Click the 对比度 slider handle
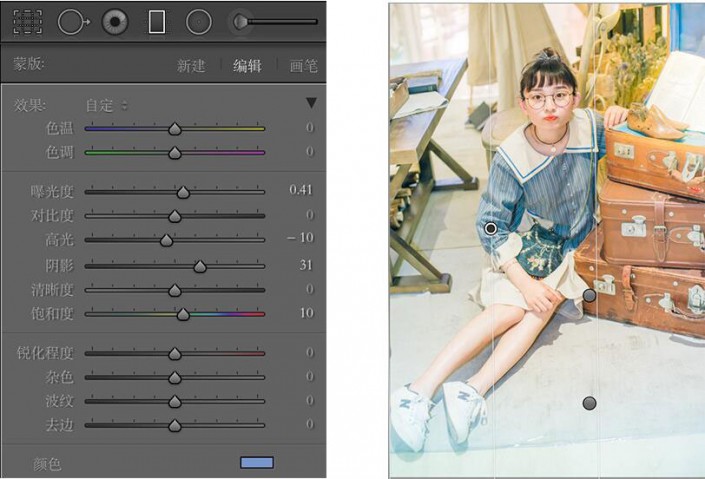705x479 pixels. [175, 216]
